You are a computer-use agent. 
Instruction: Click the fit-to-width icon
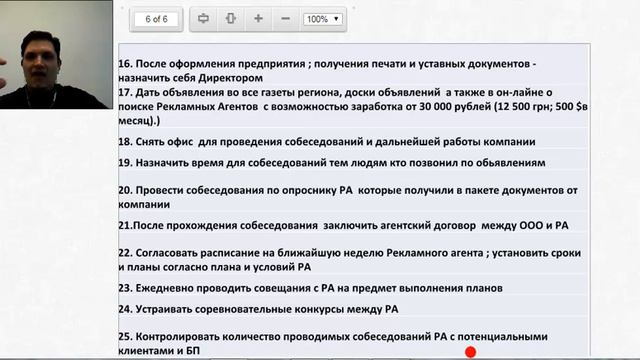point(203,19)
